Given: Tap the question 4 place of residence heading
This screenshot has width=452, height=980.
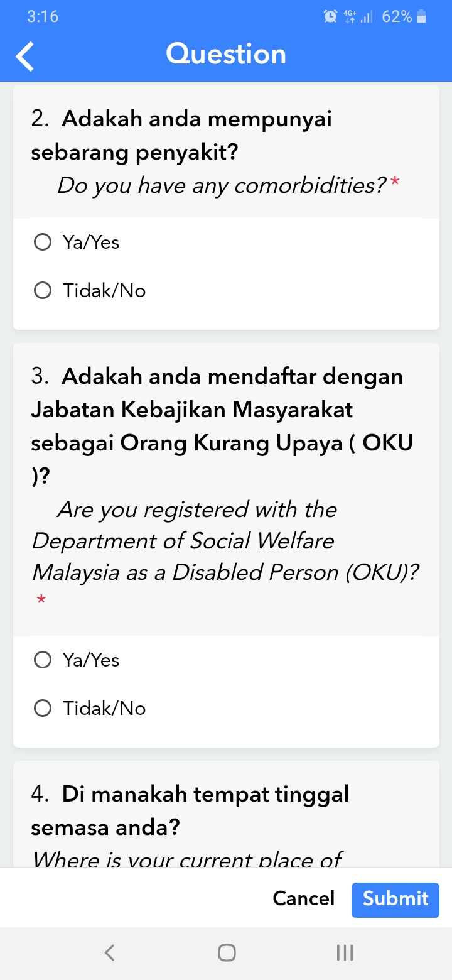Looking at the screenshot, I should pyautogui.click(x=190, y=811).
